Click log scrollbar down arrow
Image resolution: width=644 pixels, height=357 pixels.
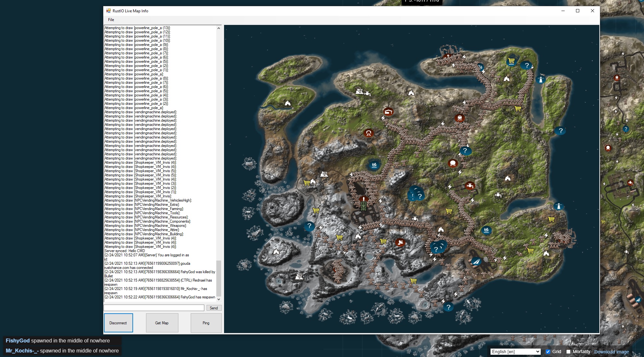pyautogui.click(x=219, y=299)
